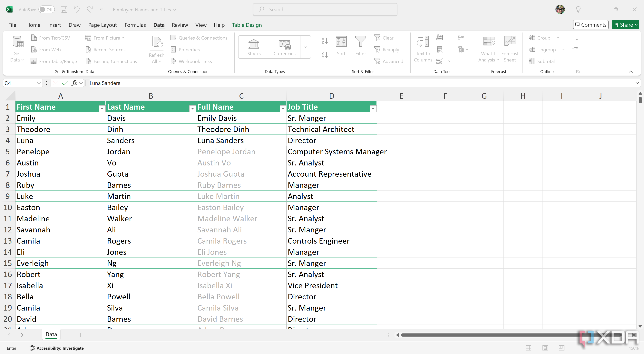The width and height of the screenshot is (644, 354).
Task: Click the vertical scrollbar thumb
Action: 640,100
